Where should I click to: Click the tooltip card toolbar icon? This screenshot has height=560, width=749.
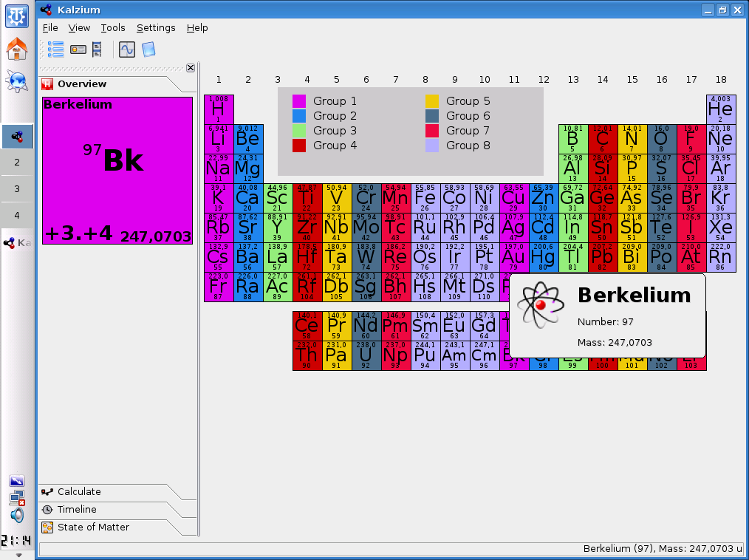pyautogui.click(x=78, y=49)
